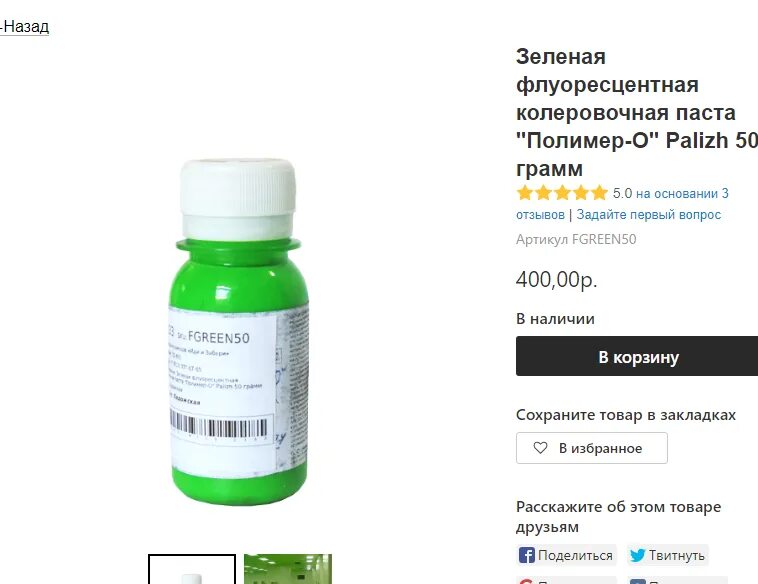Viewport: 758px width, 584px height.
Task: Open reviews link на основании 3 отзывов
Action: [622, 204]
